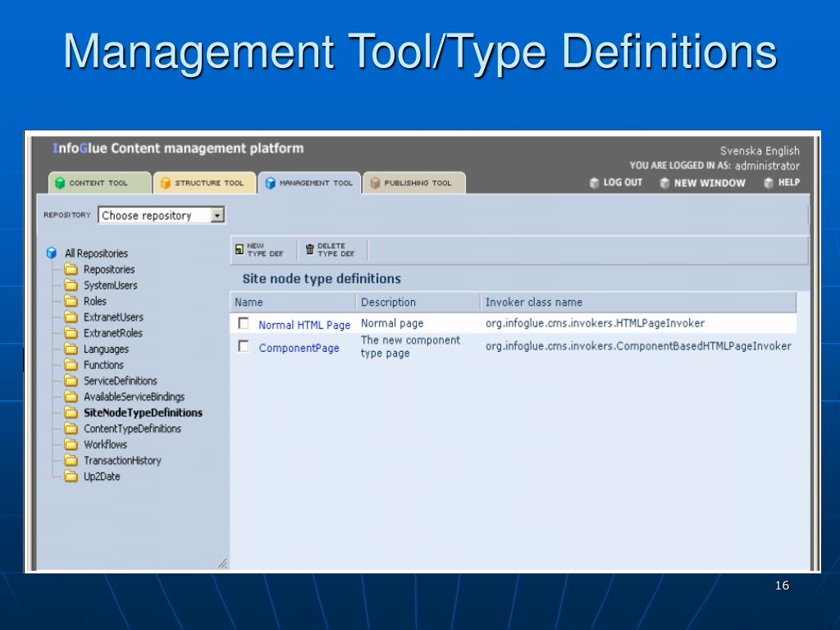Click the ServiceDefinitions folder icon
The width and height of the screenshot is (840, 630).
[x=71, y=381]
